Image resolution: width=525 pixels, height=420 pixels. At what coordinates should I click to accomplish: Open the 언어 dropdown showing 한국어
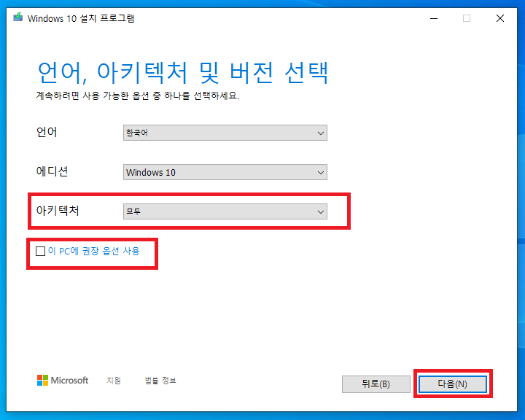coord(225,133)
